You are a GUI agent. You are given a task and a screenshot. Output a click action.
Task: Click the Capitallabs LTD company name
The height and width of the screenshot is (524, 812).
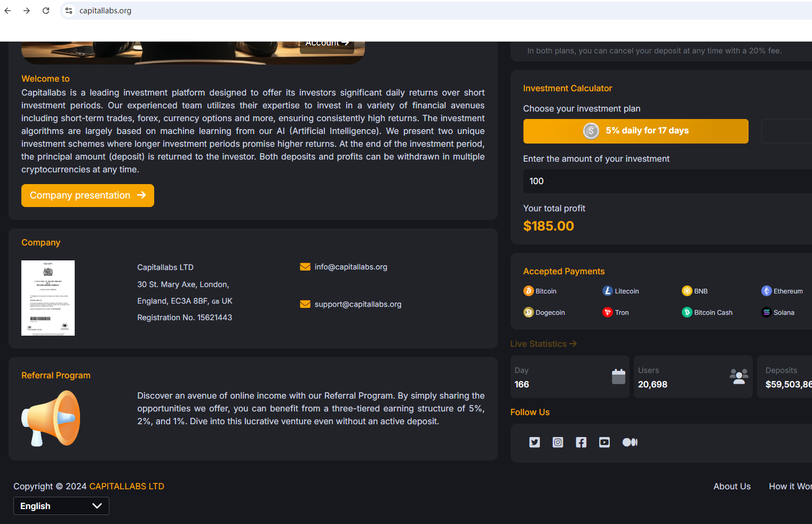(x=165, y=267)
